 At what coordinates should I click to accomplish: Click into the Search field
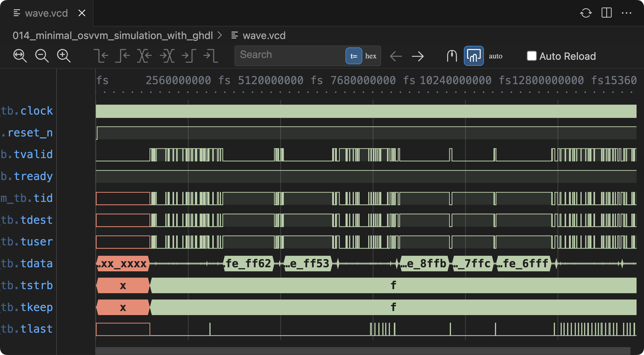click(290, 55)
